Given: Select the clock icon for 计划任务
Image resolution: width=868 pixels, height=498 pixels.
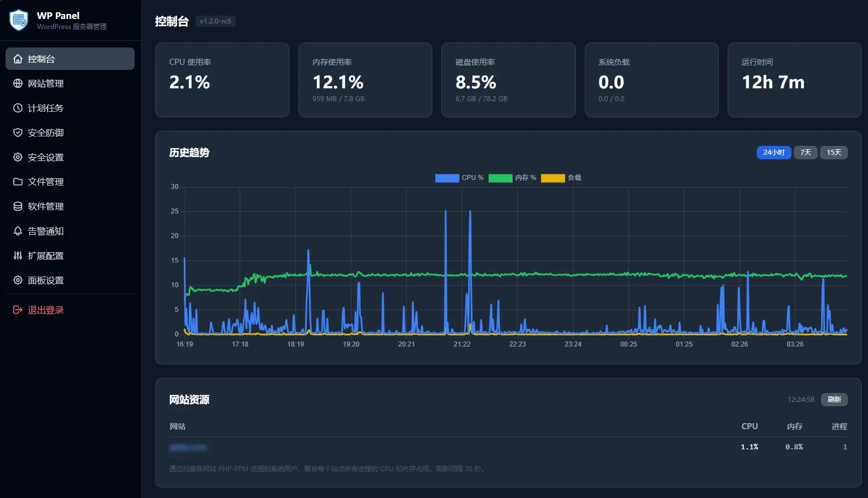Looking at the screenshot, I should 18,108.
